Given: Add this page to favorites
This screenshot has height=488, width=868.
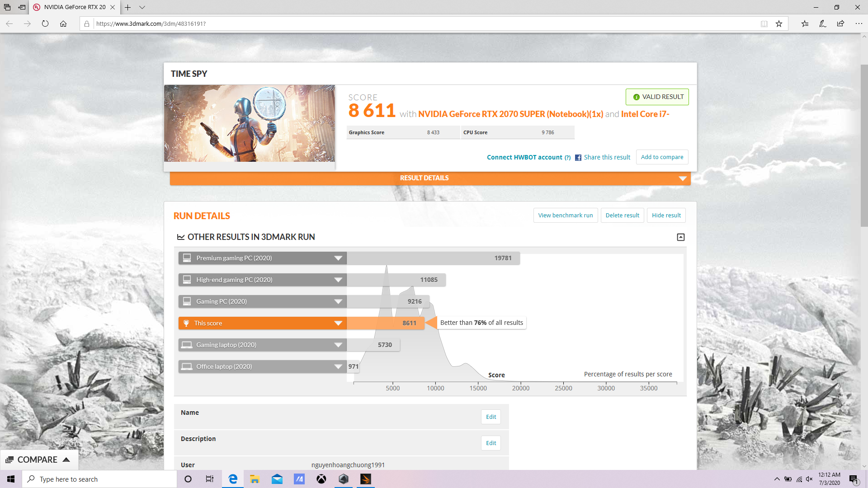Looking at the screenshot, I should click(x=779, y=23).
